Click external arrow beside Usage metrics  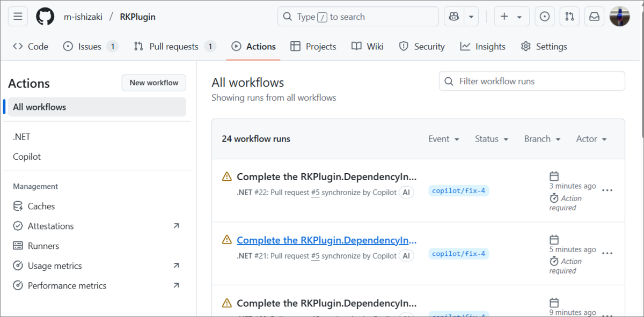click(176, 266)
